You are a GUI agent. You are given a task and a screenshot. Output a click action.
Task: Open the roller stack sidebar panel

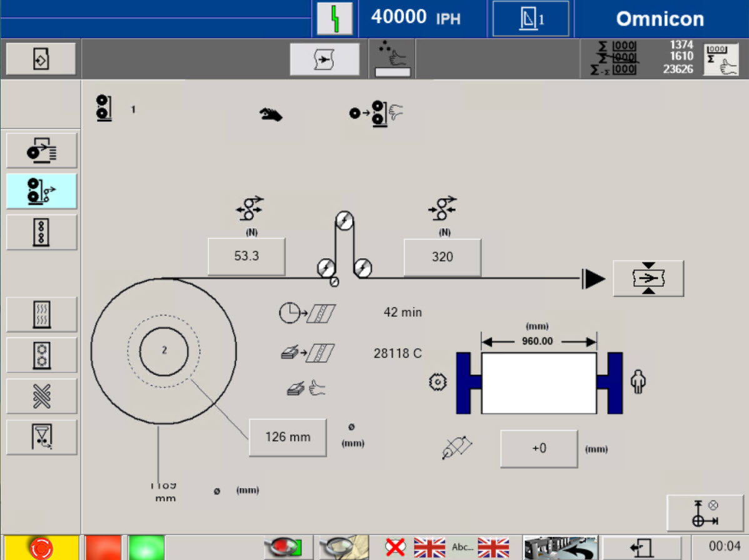(x=41, y=231)
